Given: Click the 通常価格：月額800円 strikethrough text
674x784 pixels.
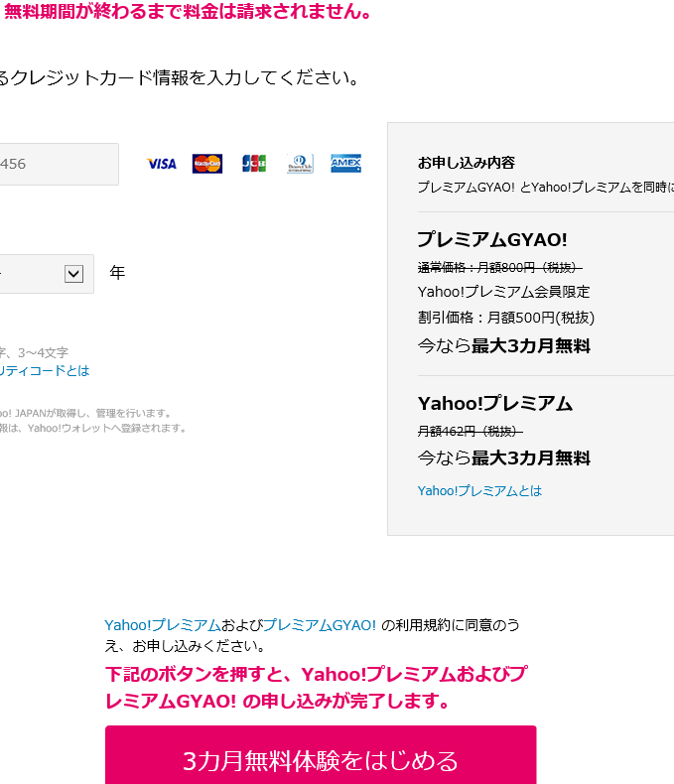Looking at the screenshot, I should 499,268.
